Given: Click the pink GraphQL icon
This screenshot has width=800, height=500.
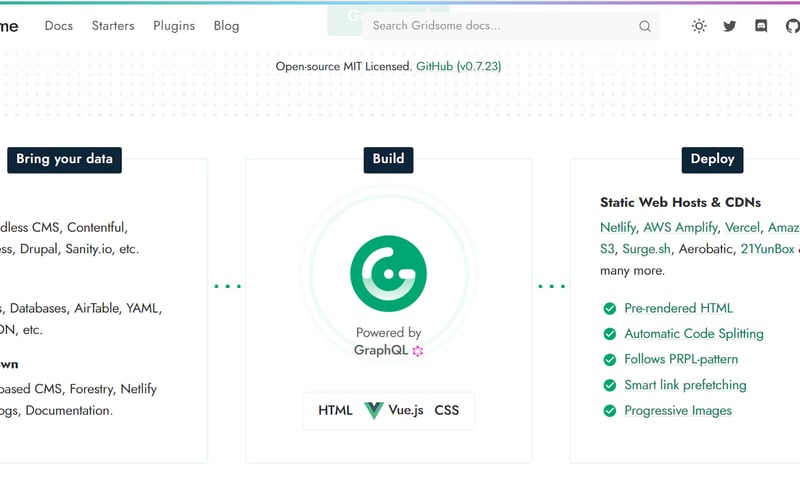Looking at the screenshot, I should [418, 351].
